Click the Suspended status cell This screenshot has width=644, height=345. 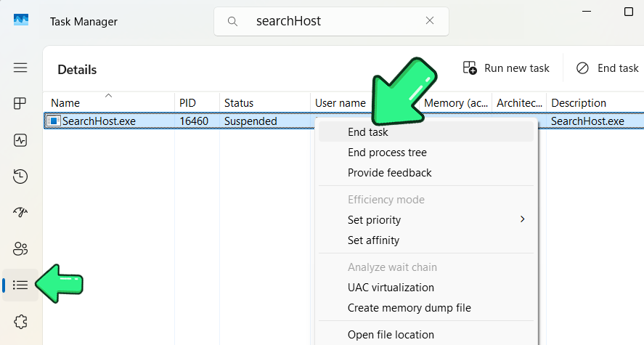(x=250, y=121)
